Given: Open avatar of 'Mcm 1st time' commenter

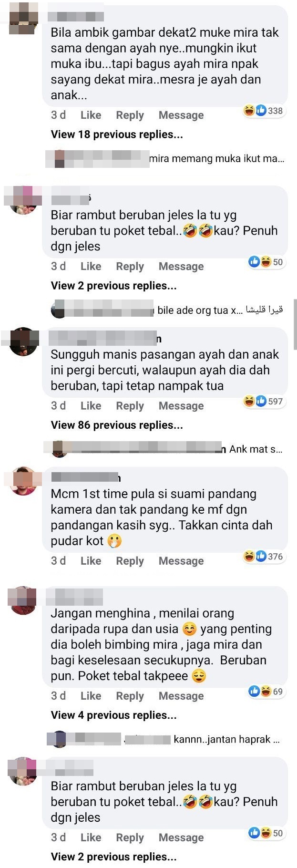Looking at the screenshot, I should (x=23, y=481).
